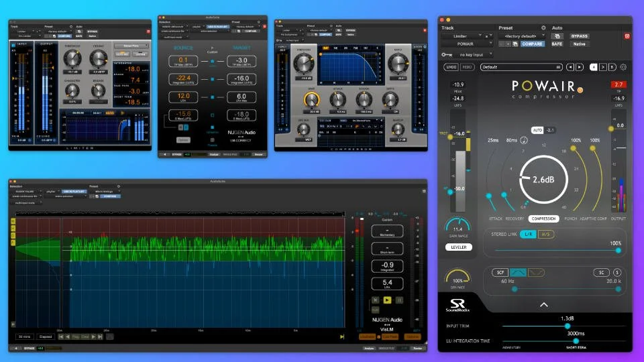Viewport: 644px width, 362px height.
Task: Toggle LM-Correct LRA link checkbox
Action: (213, 97)
